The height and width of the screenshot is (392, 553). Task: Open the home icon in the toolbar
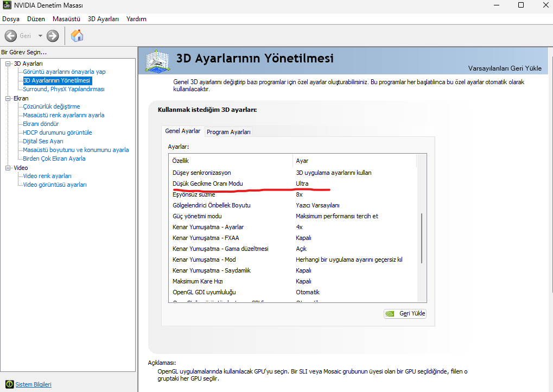click(77, 36)
